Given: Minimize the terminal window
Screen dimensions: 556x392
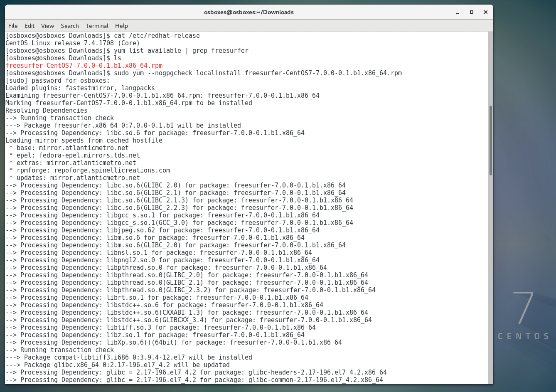Looking at the screenshot, I should [x=458, y=12].
